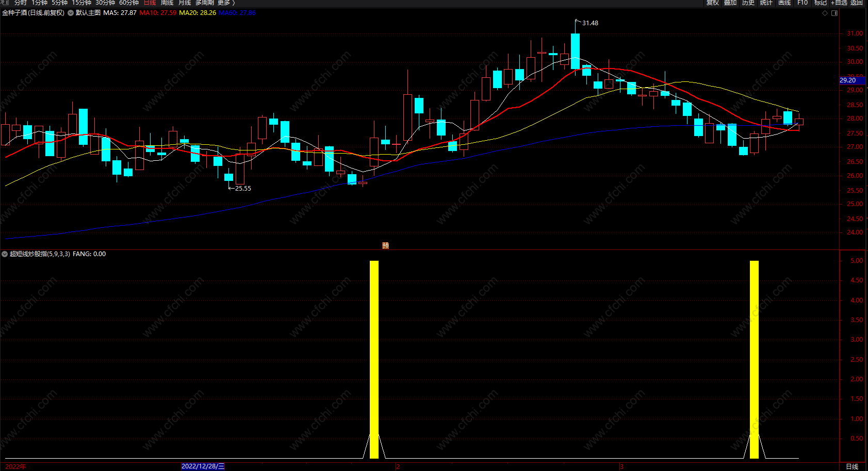Click the 29.20 price marker on axis
This screenshot has height=471, width=868.
click(851, 80)
